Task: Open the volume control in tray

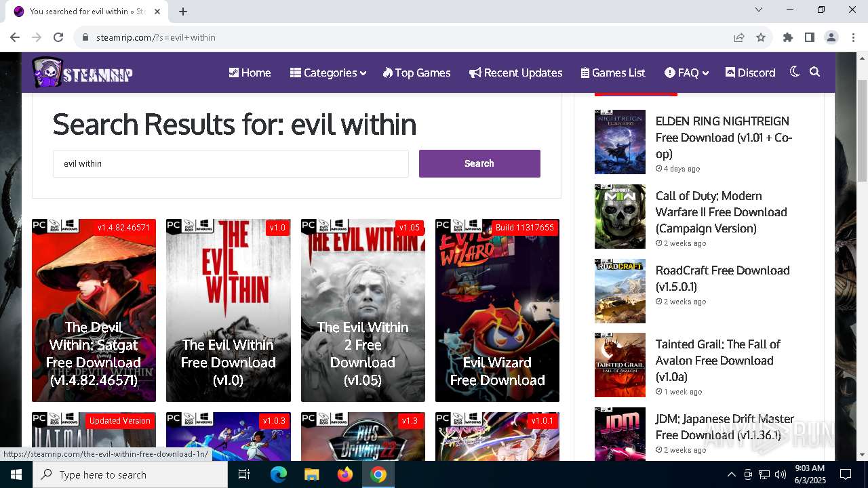Action: 780,474
